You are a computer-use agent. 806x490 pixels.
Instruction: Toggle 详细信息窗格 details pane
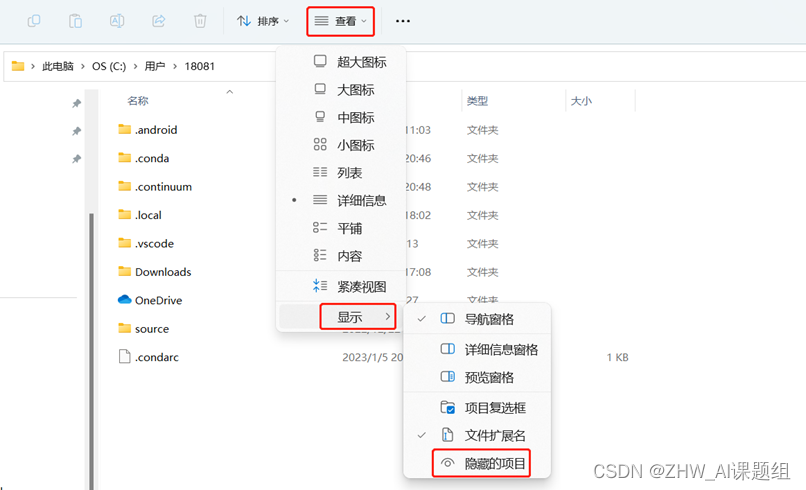pyautogui.click(x=477, y=350)
